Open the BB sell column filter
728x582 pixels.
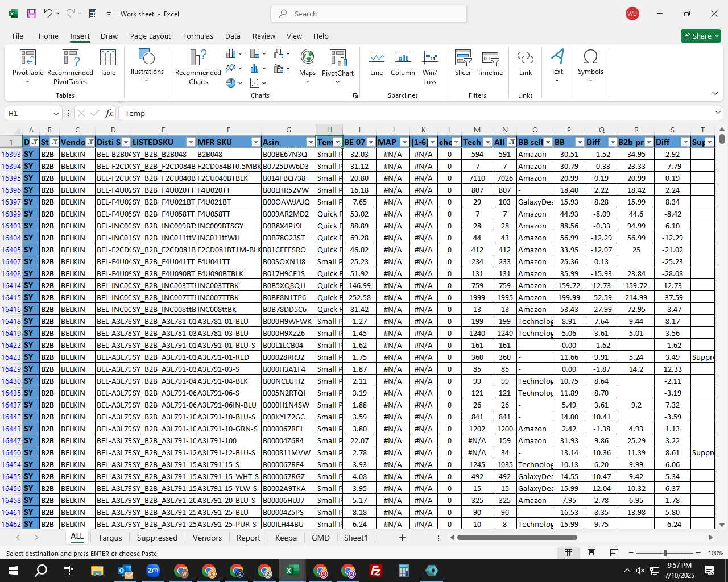tap(548, 142)
